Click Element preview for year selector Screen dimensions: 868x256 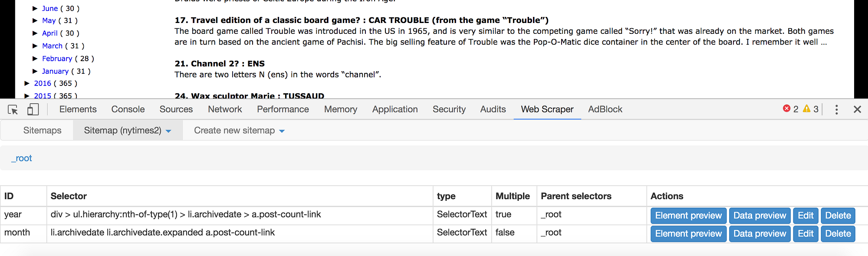tap(688, 216)
